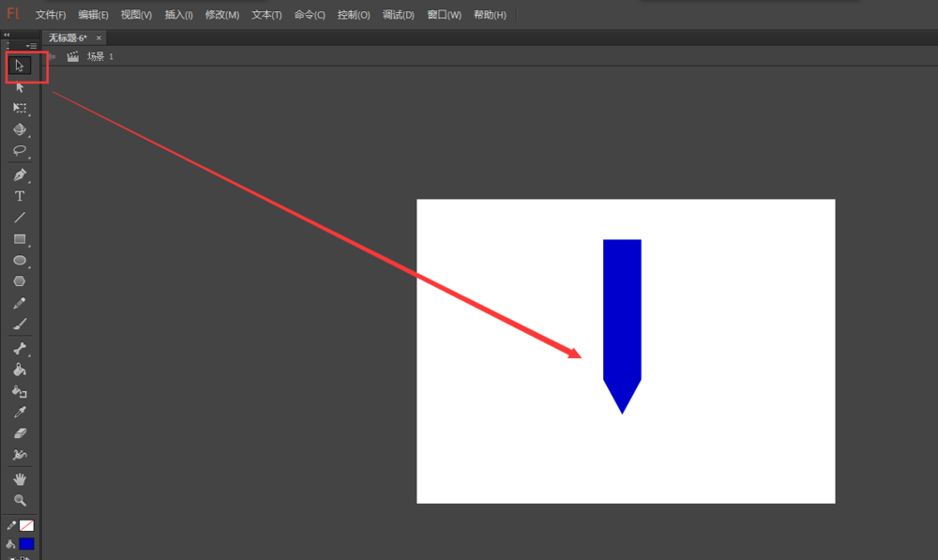The image size is (938, 560).
Task: Select the Brush tool
Action: (19, 325)
